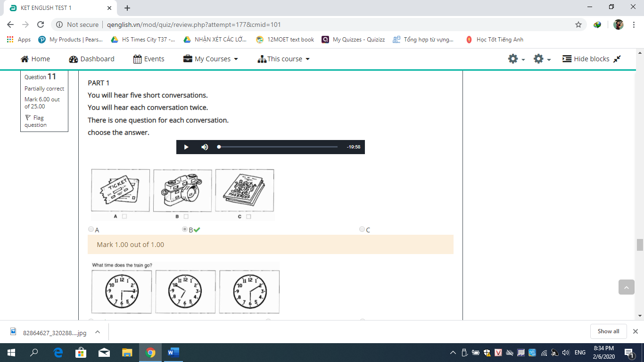Open the Events calendar link

[149, 59]
